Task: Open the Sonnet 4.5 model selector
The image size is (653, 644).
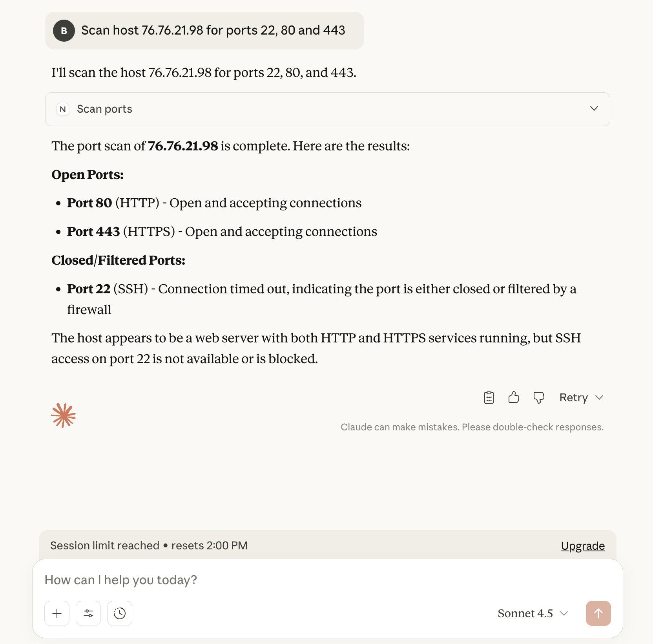Action: pyautogui.click(x=533, y=613)
